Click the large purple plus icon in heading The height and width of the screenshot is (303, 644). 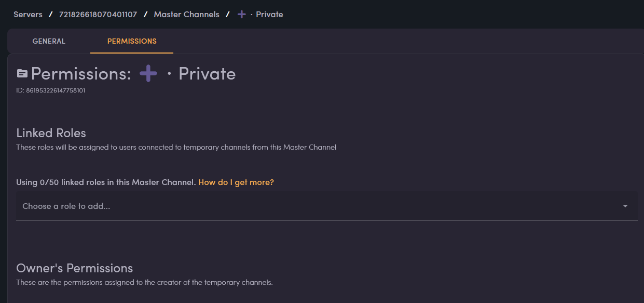[148, 73]
